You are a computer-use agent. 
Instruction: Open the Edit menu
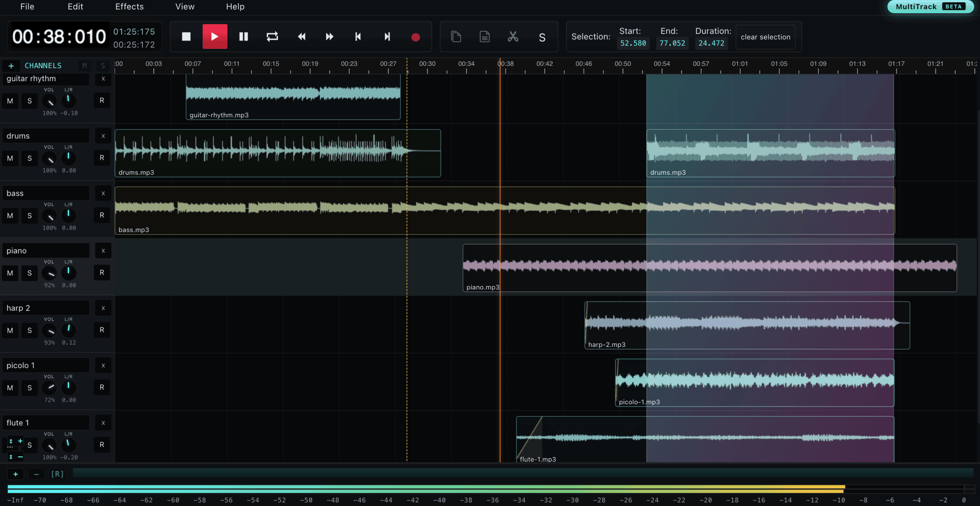[75, 7]
